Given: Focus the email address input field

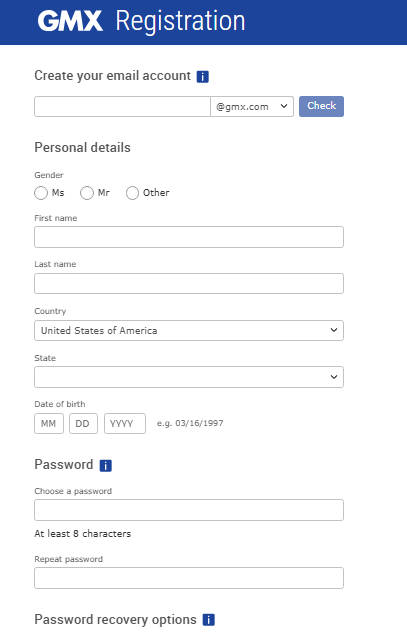Looking at the screenshot, I should [x=123, y=107].
